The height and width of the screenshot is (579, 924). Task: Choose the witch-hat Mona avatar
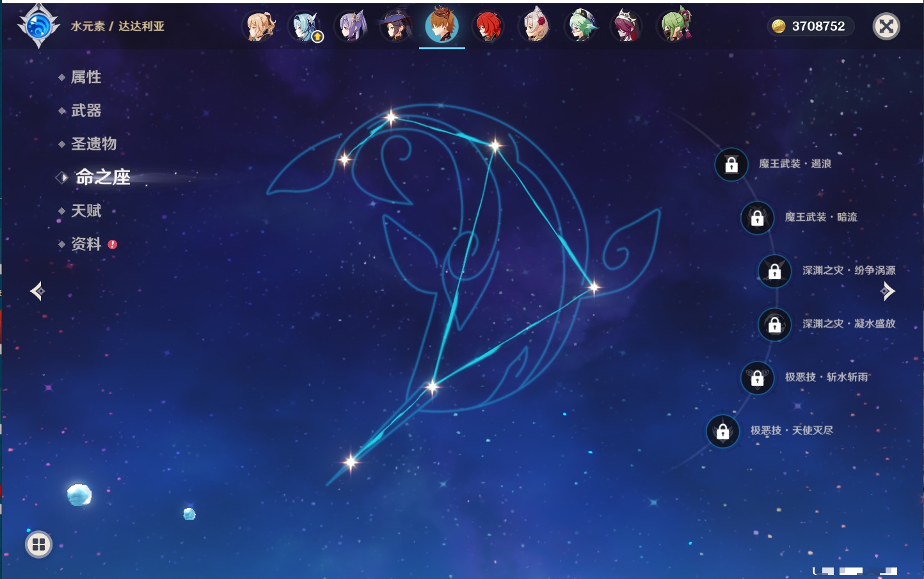[396, 26]
